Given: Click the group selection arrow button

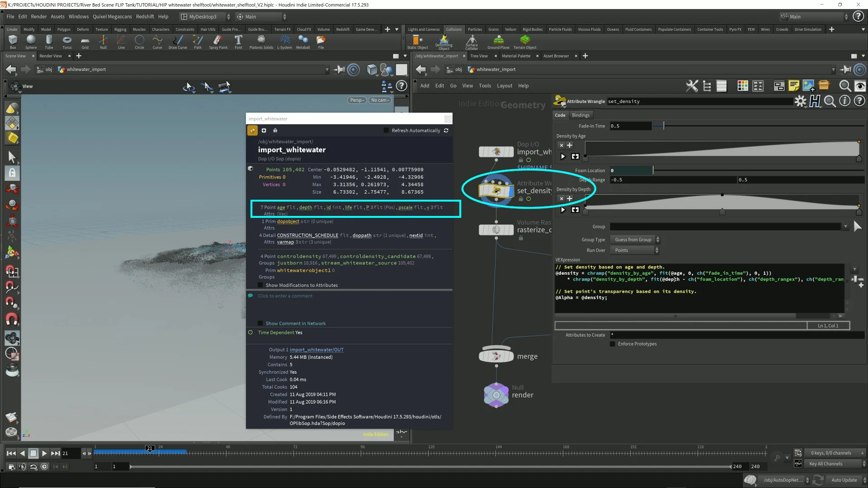Looking at the screenshot, I should 857,227.
